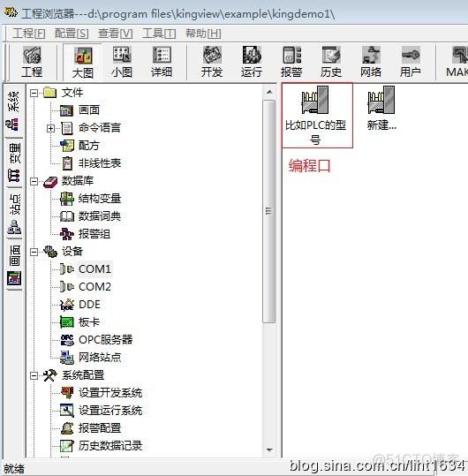Open the 配置[S] menu
Image resolution: width=468 pixels, height=476 pixels.
tap(72, 34)
